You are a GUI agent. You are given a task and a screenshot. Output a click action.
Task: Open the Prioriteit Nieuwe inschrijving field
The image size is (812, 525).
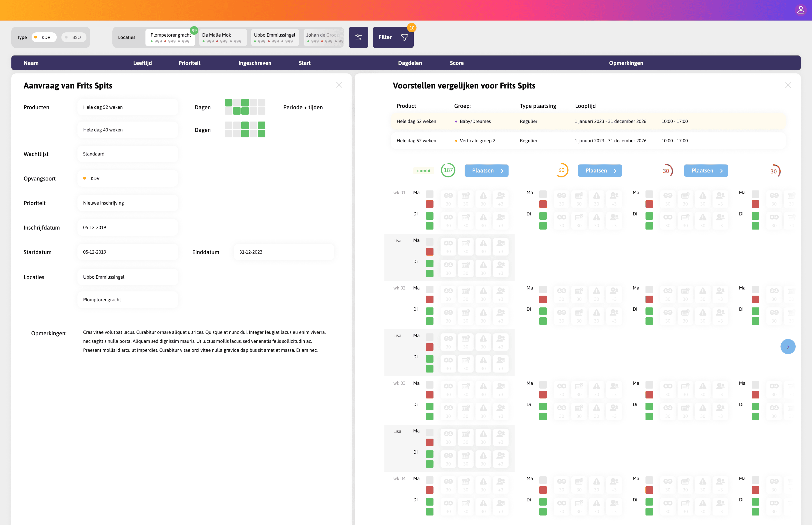click(128, 203)
